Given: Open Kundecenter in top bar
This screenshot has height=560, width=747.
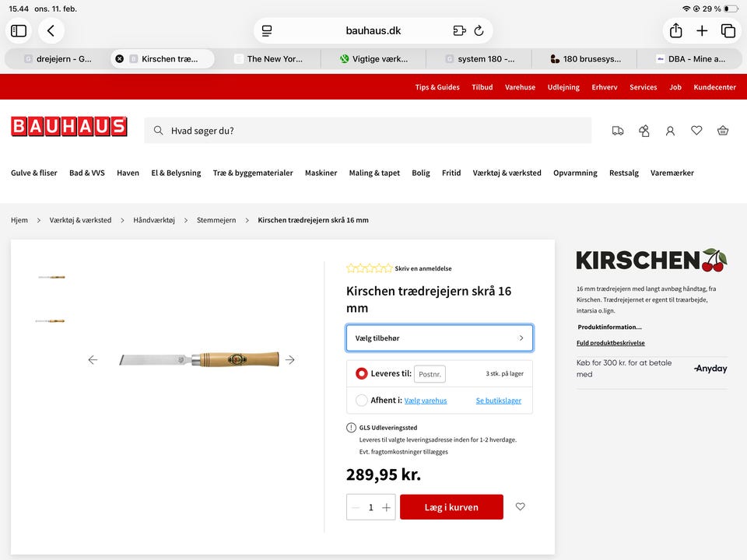Looking at the screenshot, I should 714,87.
